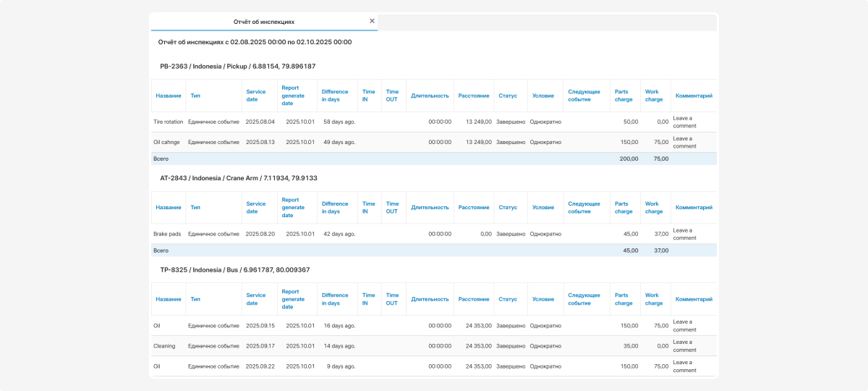This screenshot has height=391, width=868.
Task: Click Parts charge header in PB-2363 table
Action: click(x=623, y=96)
